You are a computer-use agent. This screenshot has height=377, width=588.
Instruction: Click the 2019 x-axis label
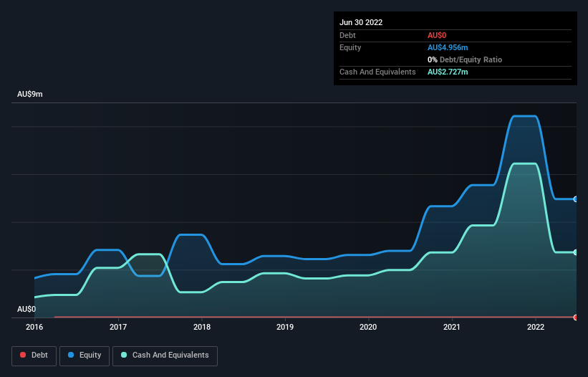click(x=285, y=327)
